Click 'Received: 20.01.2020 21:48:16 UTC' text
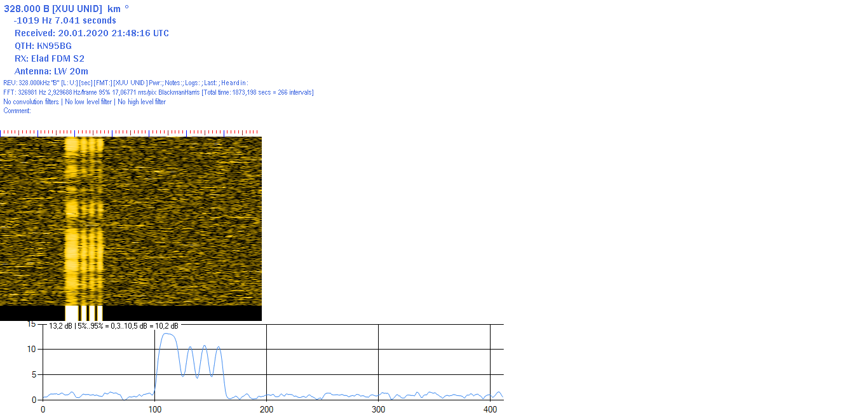Image resolution: width=868 pixels, height=415 pixels. click(x=92, y=33)
